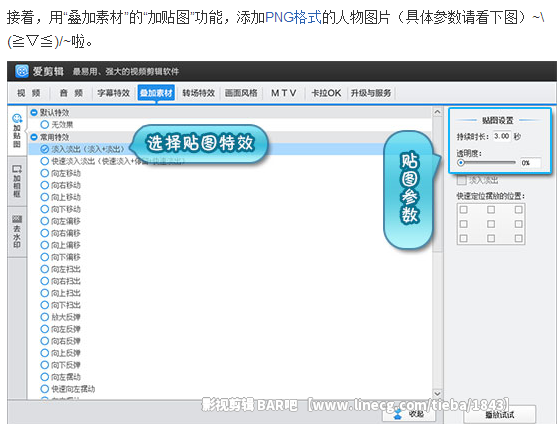This screenshot has height=424, width=557.
Task: Select the 向右扫出 effect
Action: (44, 281)
